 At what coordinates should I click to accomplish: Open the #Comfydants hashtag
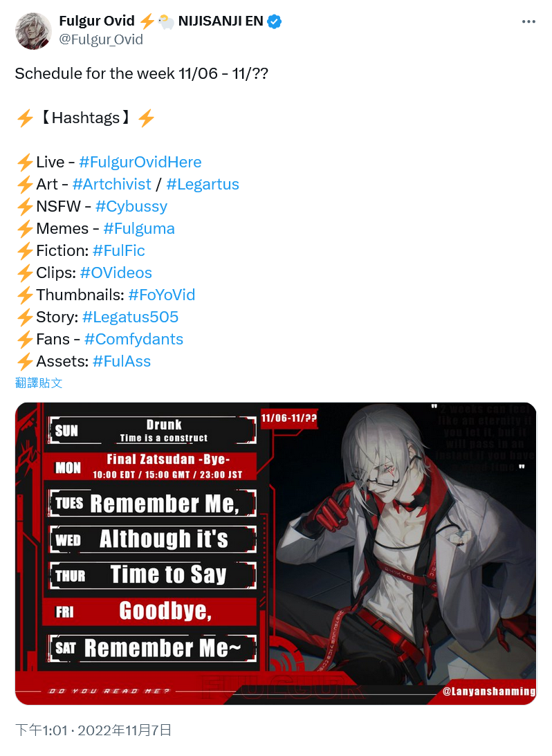click(x=134, y=340)
